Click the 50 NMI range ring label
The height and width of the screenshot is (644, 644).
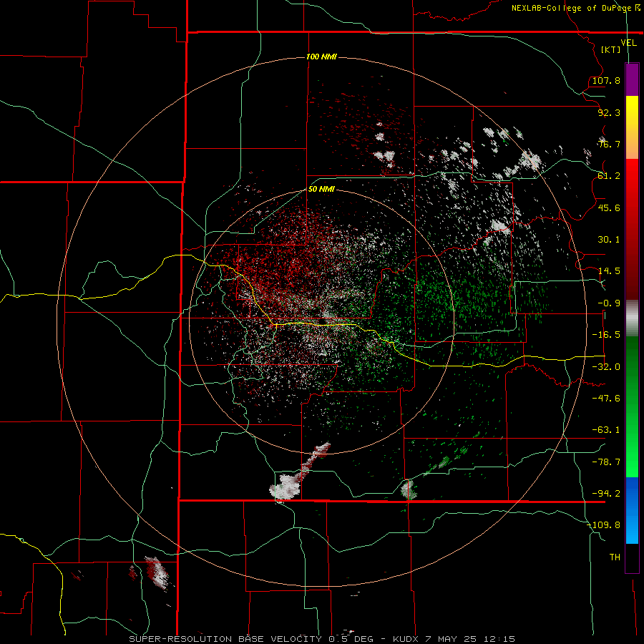(x=321, y=189)
